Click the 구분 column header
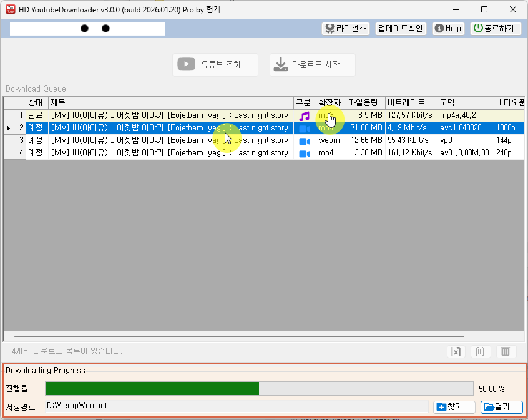 tap(305, 103)
